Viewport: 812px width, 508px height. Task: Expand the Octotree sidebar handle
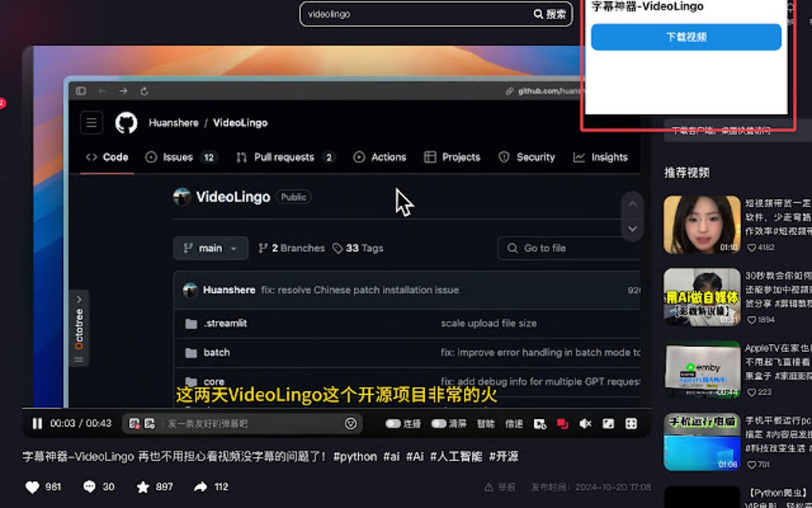[x=79, y=328]
